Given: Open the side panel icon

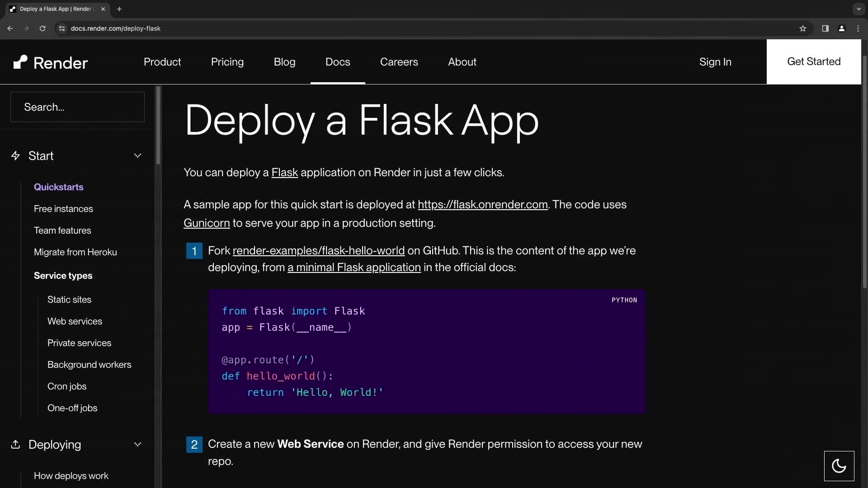Looking at the screenshot, I should tap(825, 28).
